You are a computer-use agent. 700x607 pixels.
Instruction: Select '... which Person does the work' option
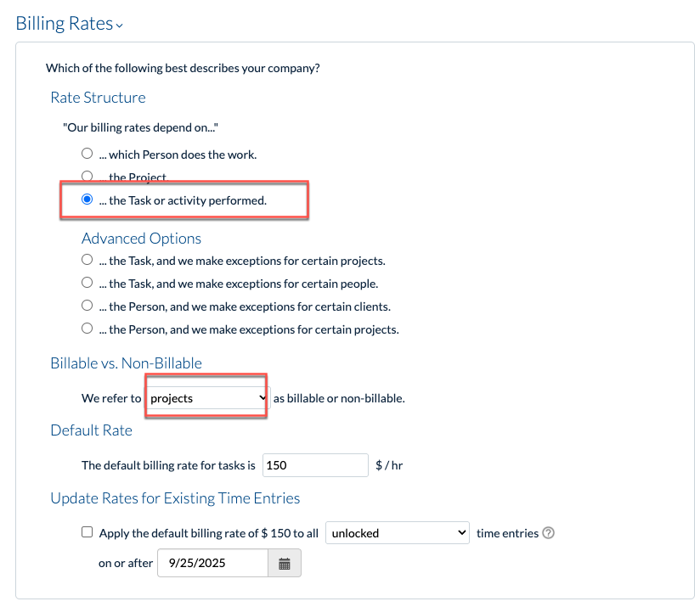tap(87, 153)
